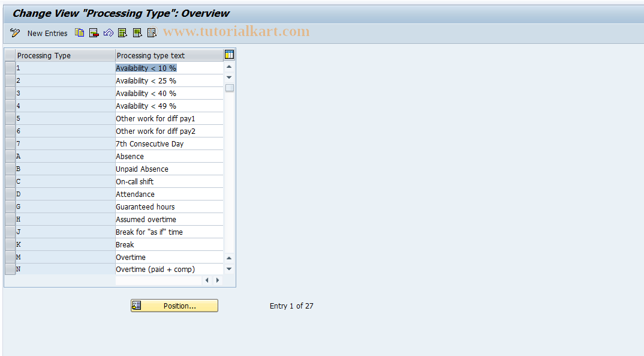Click processing type cell 'H'
This screenshot has height=356, width=644.
click(x=65, y=220)
